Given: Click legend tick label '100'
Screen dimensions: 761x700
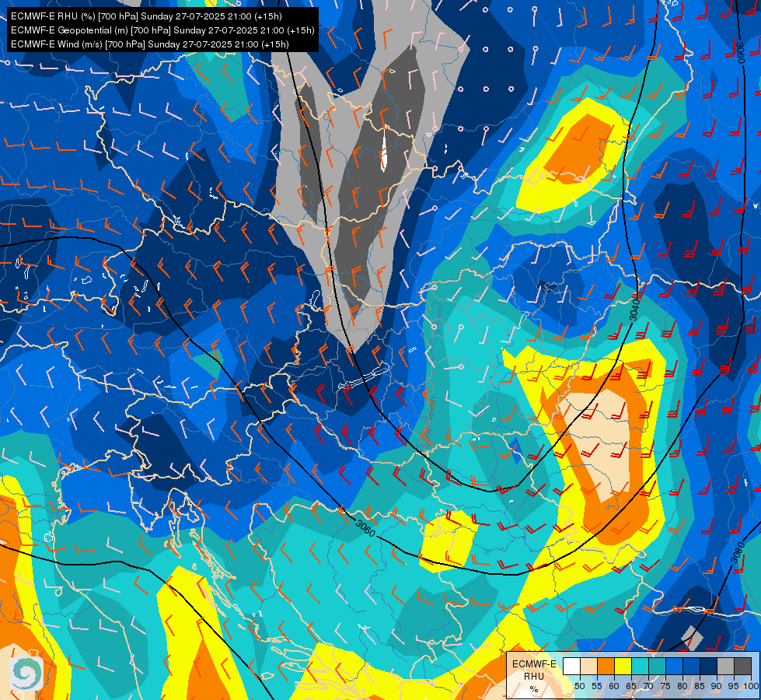Looking at the screenshot, I should [752, 686].
